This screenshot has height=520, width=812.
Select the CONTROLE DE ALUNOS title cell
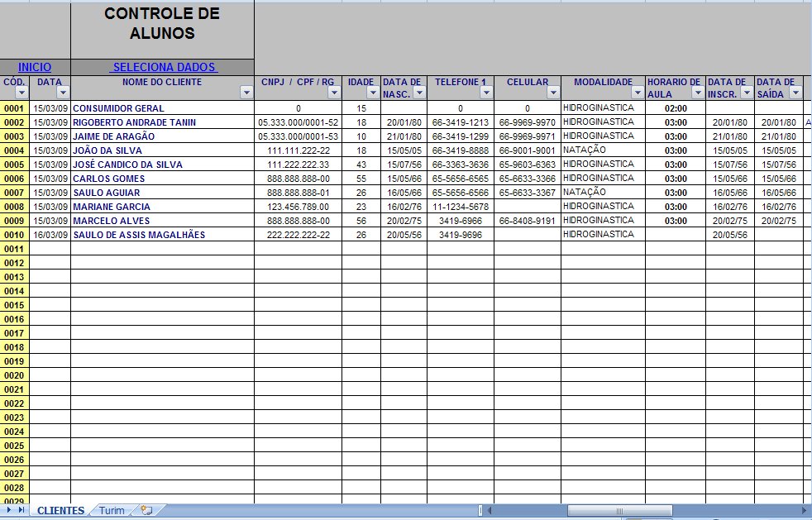(162, 31)
